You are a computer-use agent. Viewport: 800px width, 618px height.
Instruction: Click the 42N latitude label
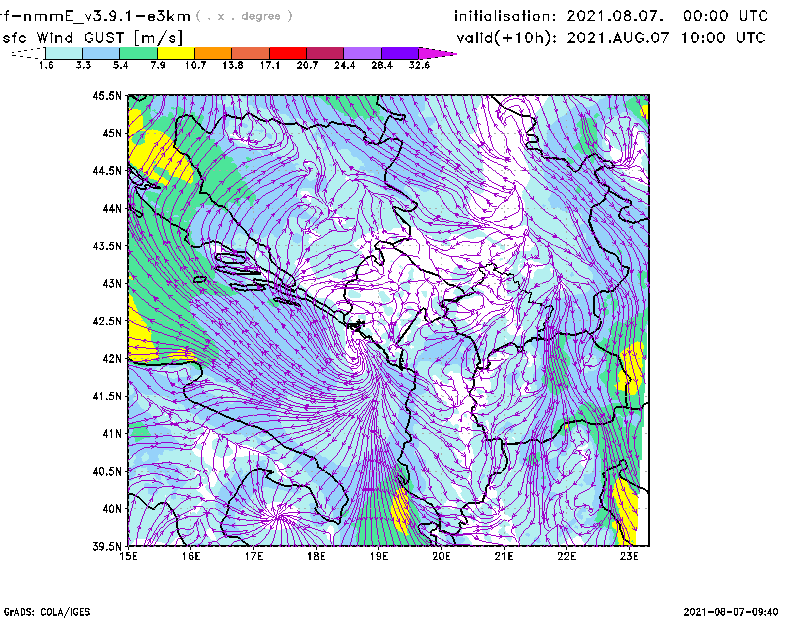pos(112,358)
